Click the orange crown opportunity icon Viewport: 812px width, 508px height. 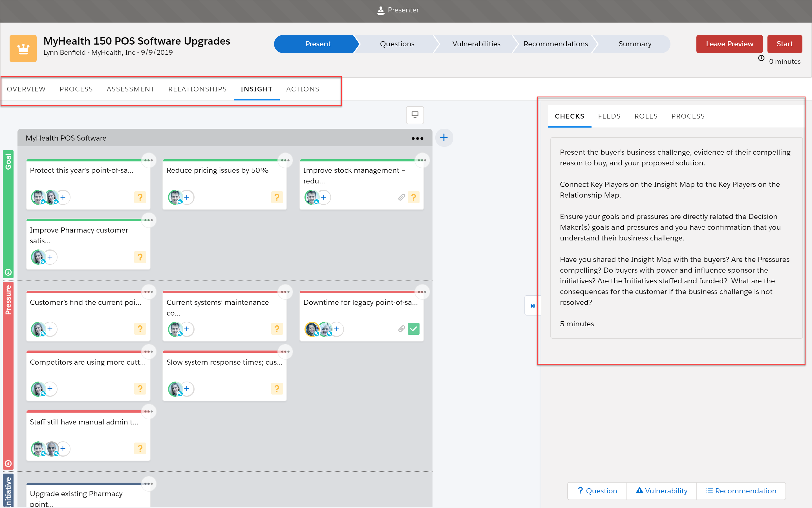coord(23,48)
